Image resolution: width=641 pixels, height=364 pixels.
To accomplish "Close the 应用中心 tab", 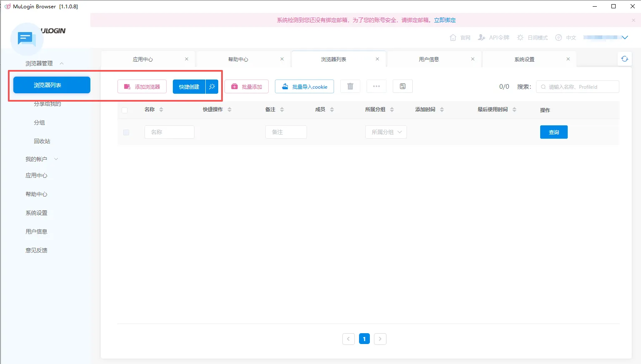I will (x=187, y=59).
